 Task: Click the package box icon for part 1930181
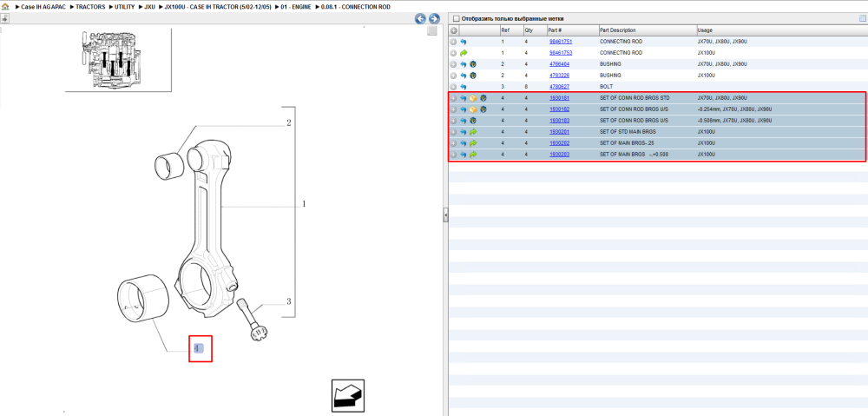pyautogui.click(x=473, y=98)
